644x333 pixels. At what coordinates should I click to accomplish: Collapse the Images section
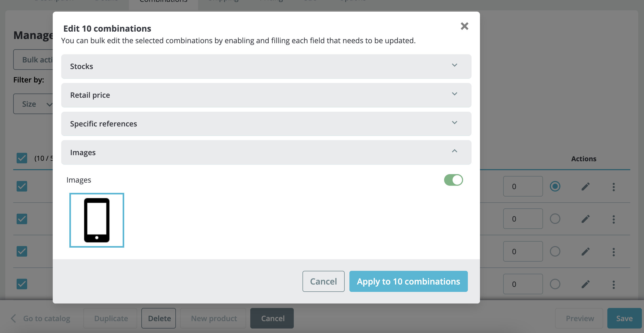click(266, 152)
